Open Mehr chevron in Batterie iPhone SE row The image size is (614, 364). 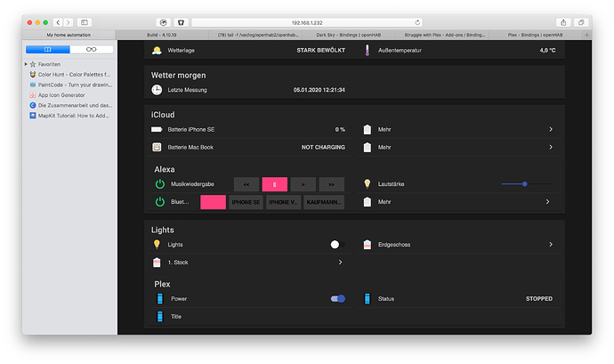(551, 129)
